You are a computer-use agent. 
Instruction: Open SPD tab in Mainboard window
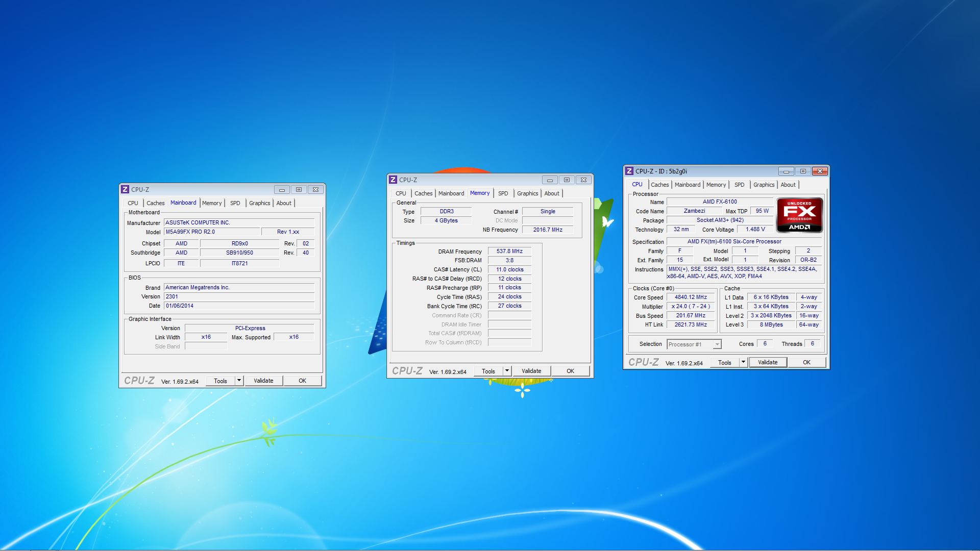235,203
